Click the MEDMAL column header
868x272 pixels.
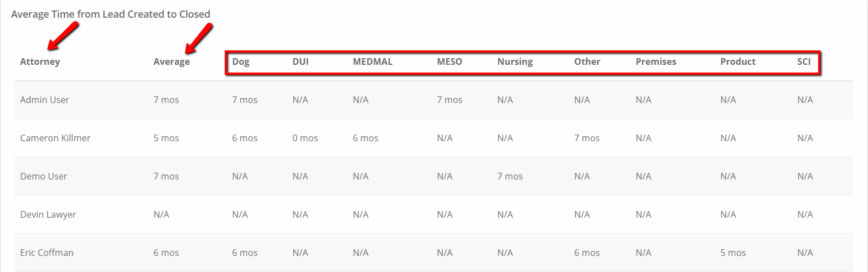pyautogui.click(x=373, y=61)
